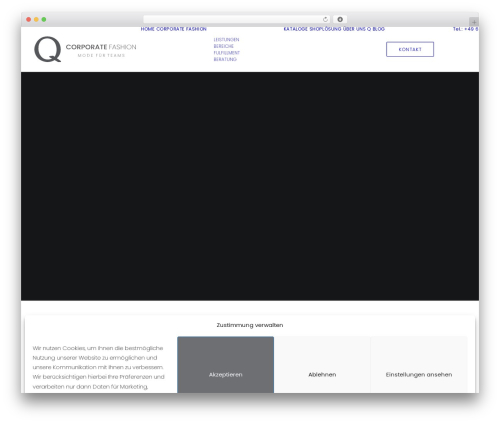Click the Kontakt button
500x423 pixels.
click(x=410, y=49)
